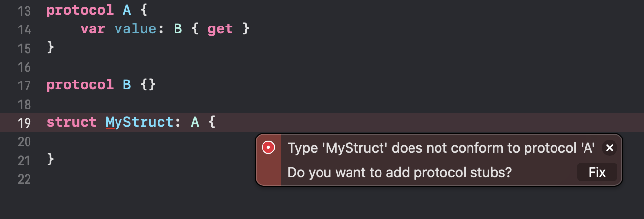Click conformance A after MyStruct colon
The width and height of the screenshot is (644, 219).
click(x=195, y=122)
